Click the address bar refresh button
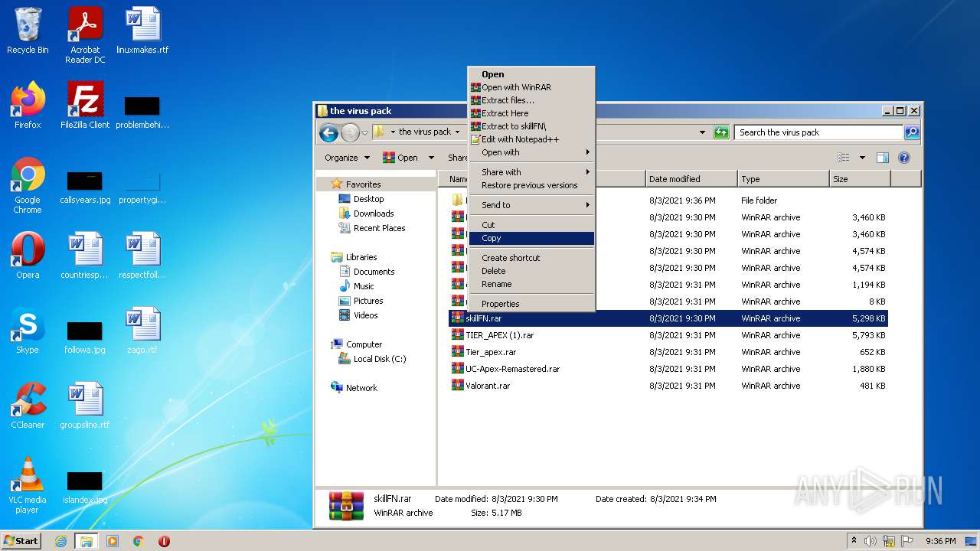This screenshot has width=980, height=551. click(x=720, y=132)
